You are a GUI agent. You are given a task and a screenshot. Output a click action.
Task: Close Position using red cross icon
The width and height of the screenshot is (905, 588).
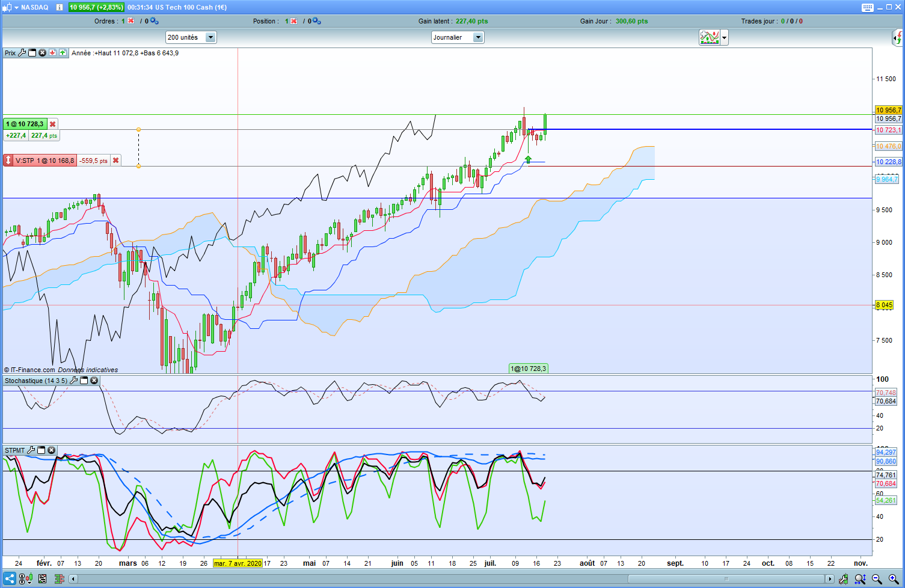pyautogui.click(x=294, y=21)
